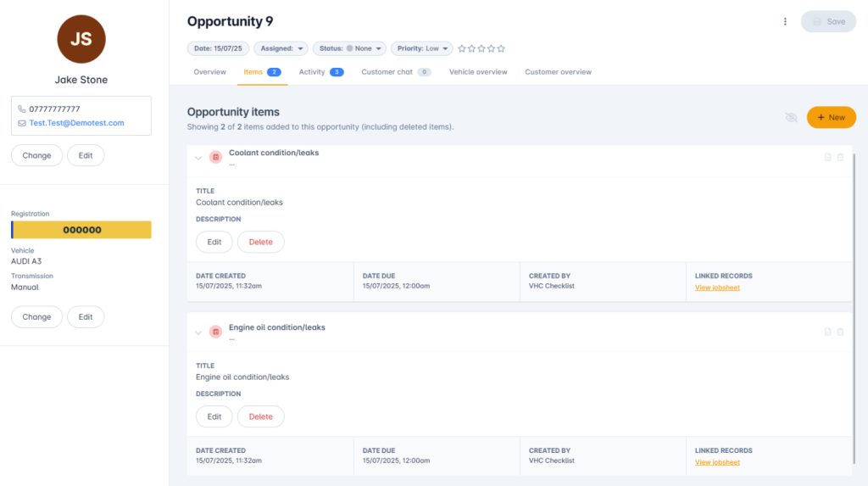Set rating to four stars
This screenshot has width=868, height=486.
pos(491,48)
